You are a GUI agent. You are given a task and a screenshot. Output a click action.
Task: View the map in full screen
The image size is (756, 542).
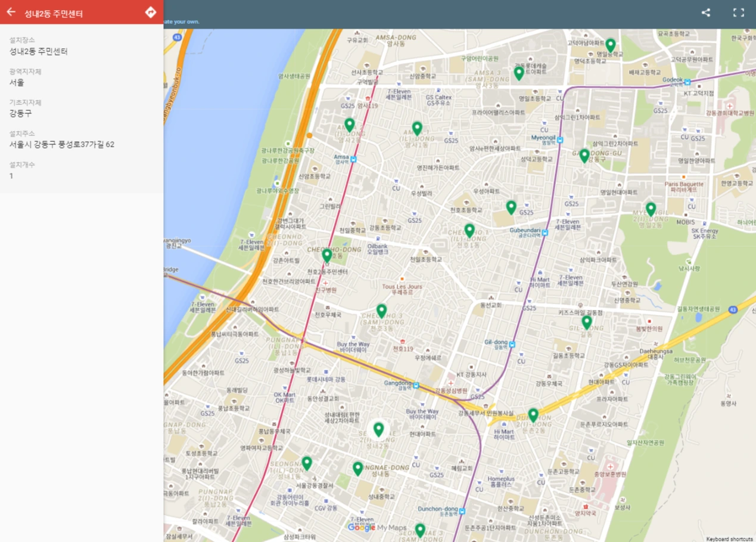tap(739, 13)
